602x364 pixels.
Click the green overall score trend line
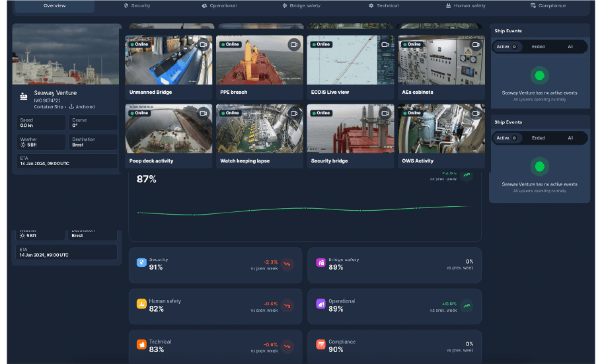(304, 209)
